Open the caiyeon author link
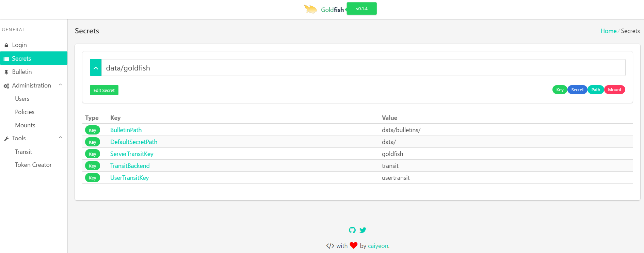The width and height of the screenshot is (644, 253). coord(378,246)
